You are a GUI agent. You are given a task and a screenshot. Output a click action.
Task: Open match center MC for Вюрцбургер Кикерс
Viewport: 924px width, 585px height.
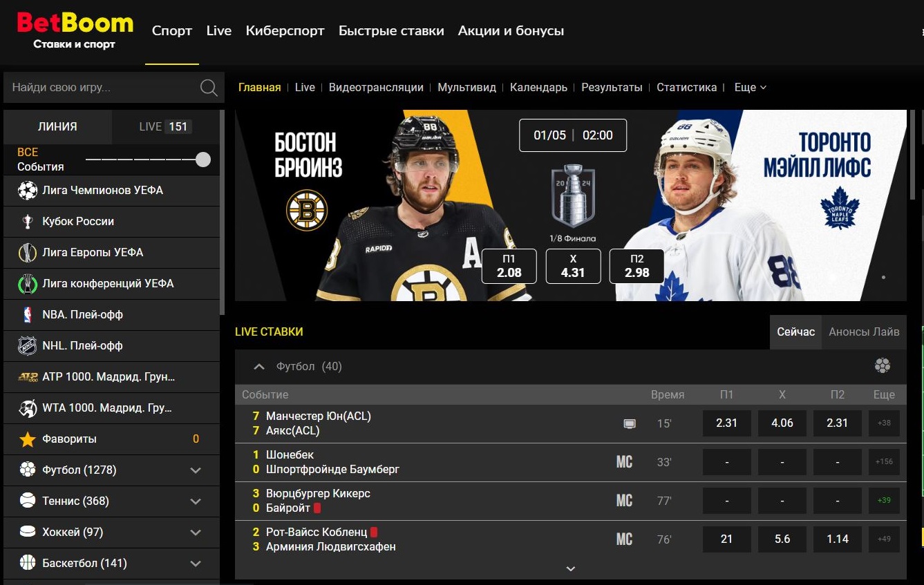[624, 501]
